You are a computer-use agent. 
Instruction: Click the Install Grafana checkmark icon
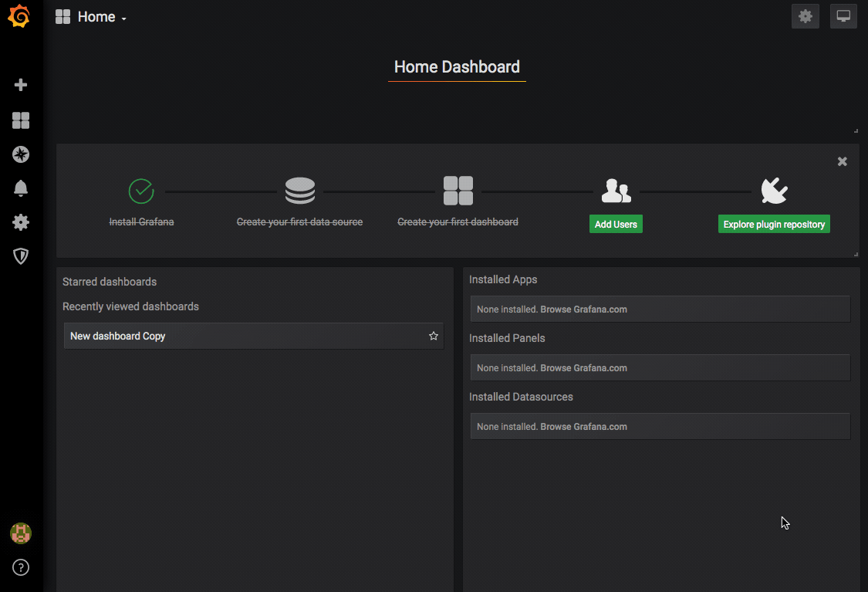pos(141,191)
